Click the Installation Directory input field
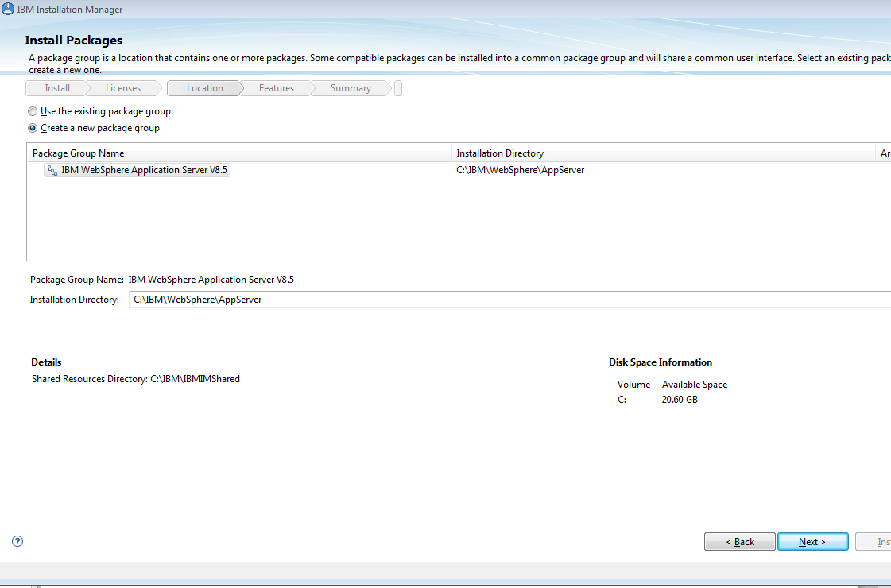 pyautogui.click(x=509, y=300)
